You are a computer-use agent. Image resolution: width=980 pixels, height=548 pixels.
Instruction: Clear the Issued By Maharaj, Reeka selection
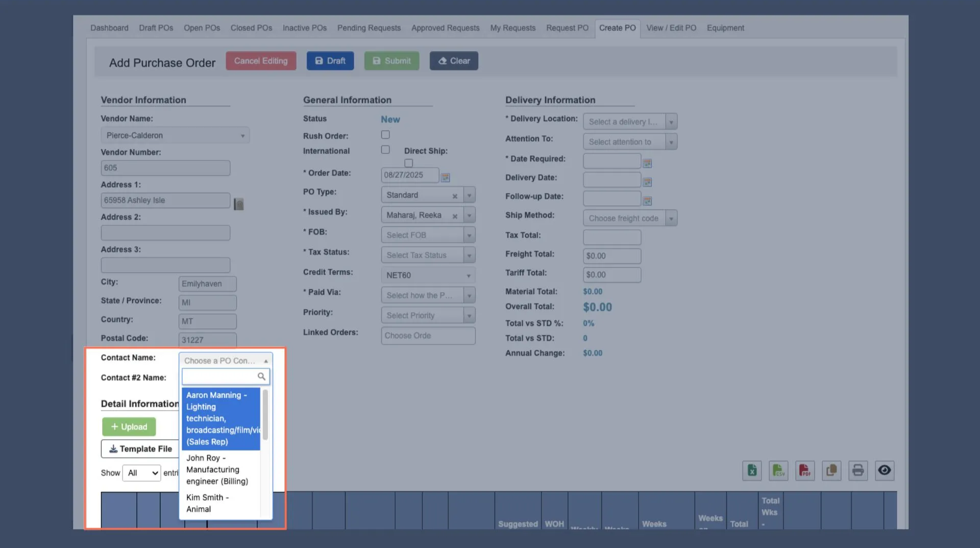pyautogui.click(x=455, y=216)
